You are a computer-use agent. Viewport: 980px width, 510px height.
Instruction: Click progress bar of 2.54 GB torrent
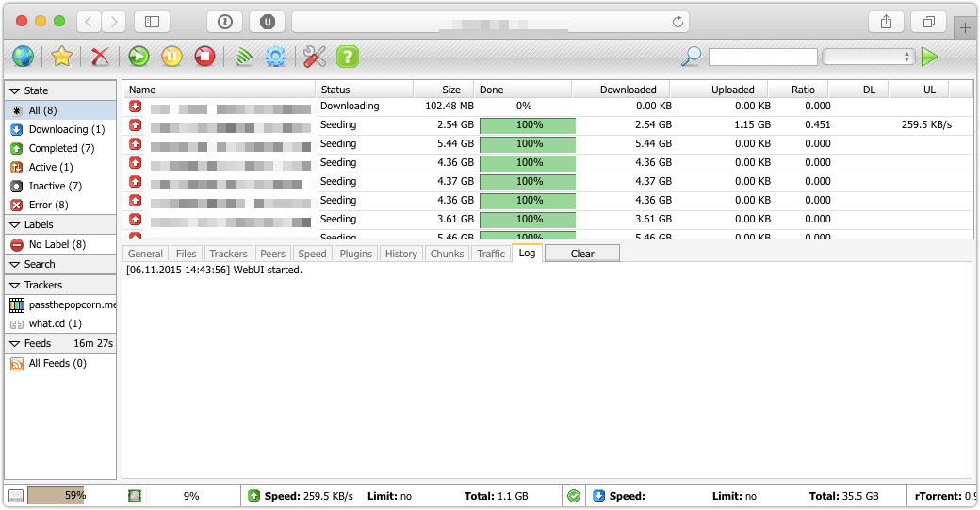[x=528, y=125]
